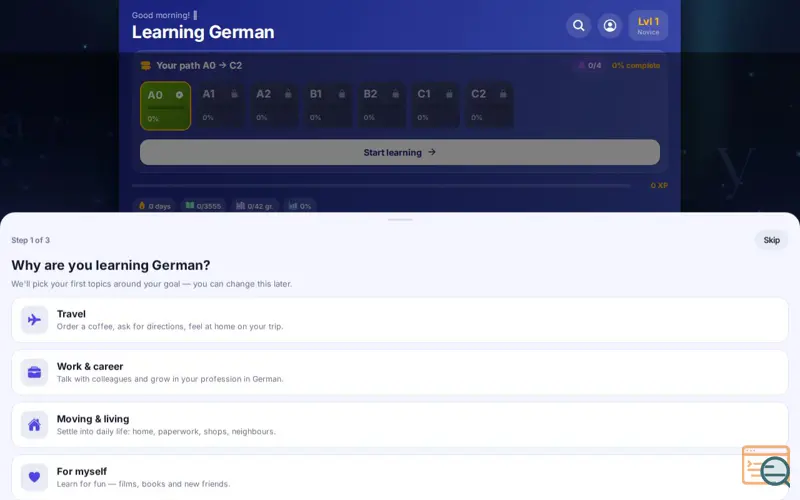Screen dimensions: 800x500
Task: Click the 0/42 gr. grammar chip
Action: (x=255, y=206)
